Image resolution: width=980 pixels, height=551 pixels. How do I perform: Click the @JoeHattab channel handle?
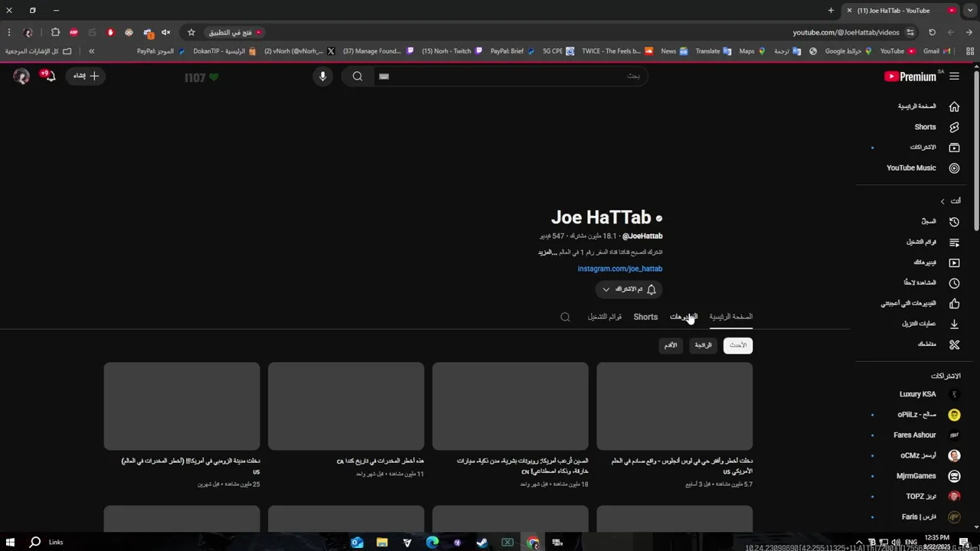pos(642,236)
